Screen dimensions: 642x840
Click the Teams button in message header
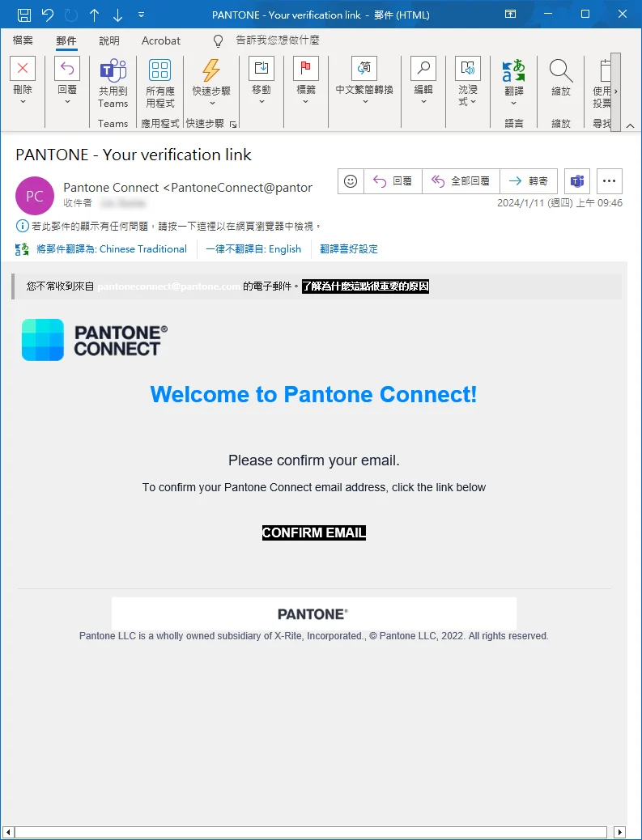point(577,181)
